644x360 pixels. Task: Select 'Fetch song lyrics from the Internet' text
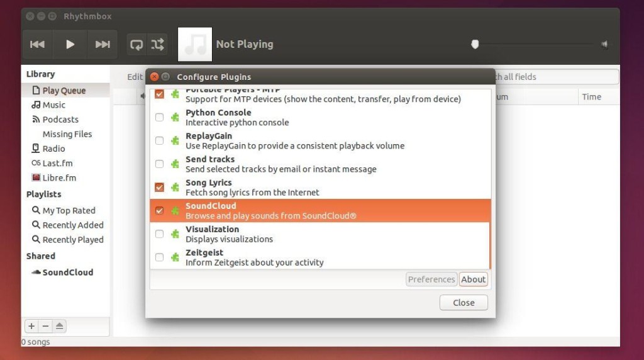(252, 193)
